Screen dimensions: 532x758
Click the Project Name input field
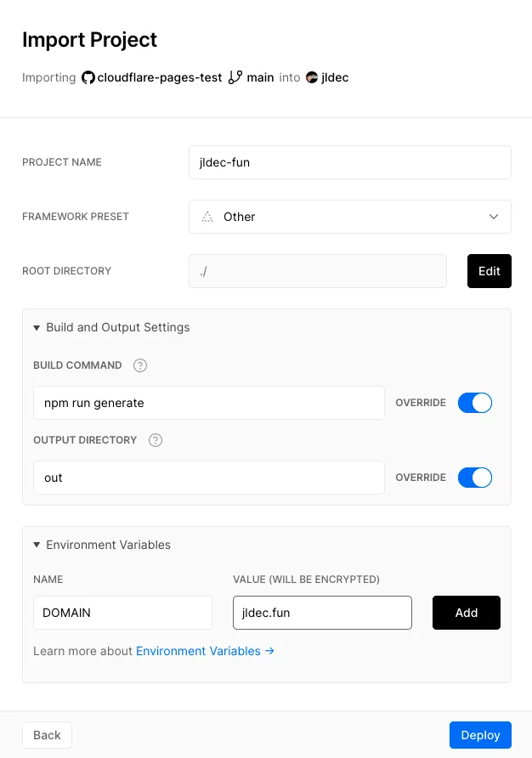349,162
